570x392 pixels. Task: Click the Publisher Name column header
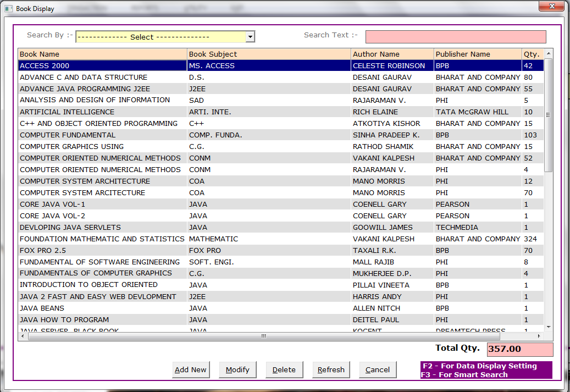coord(477,54)
